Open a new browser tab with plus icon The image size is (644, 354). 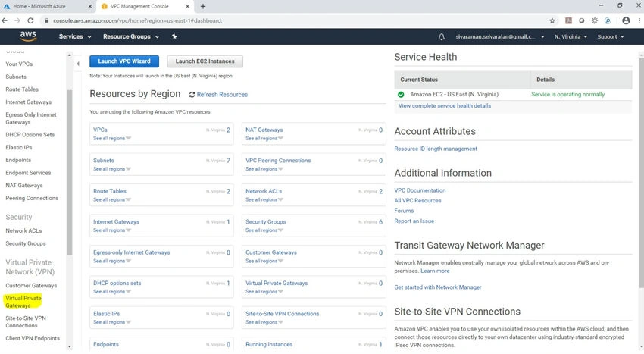203,6
